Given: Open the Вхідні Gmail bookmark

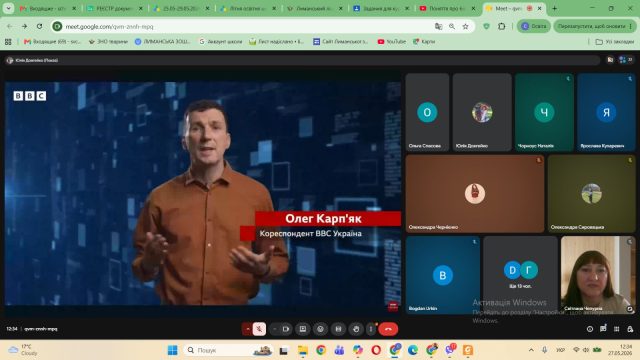Looking at the screenshot, I should [53, 41].
